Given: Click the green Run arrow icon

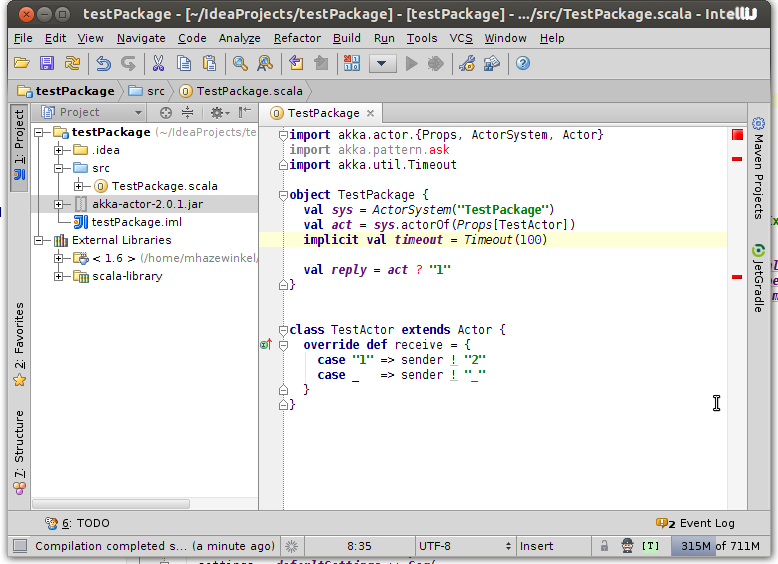Looking at the screenshot, I should tap(411, 63).
